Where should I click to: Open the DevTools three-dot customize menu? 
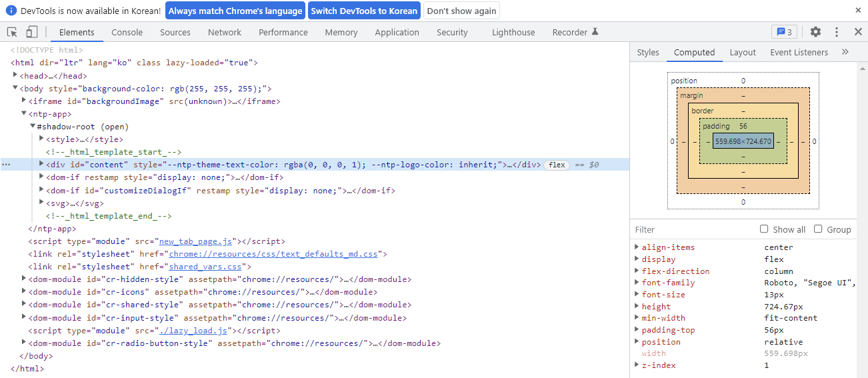click(x=837, y=32)
